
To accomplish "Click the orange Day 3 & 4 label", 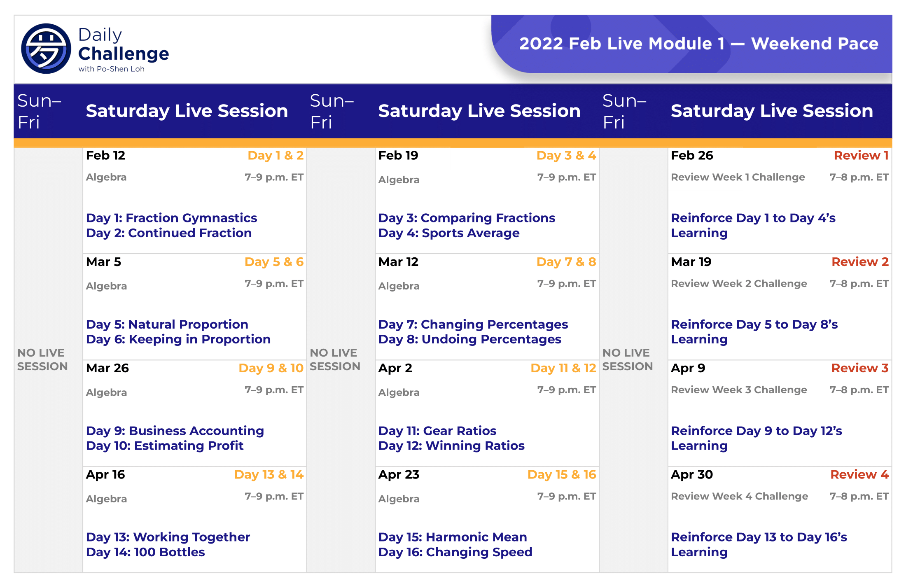I will pos(566,156).
